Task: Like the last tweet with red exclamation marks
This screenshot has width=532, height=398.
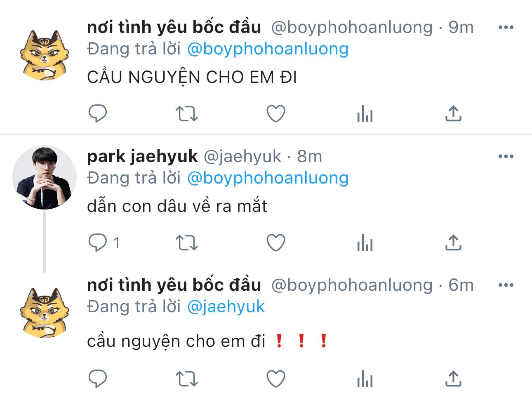Action: (x=275, y=379)
